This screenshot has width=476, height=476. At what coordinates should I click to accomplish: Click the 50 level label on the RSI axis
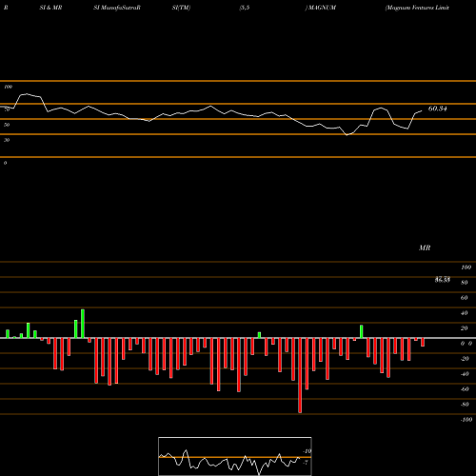(7, 125)
